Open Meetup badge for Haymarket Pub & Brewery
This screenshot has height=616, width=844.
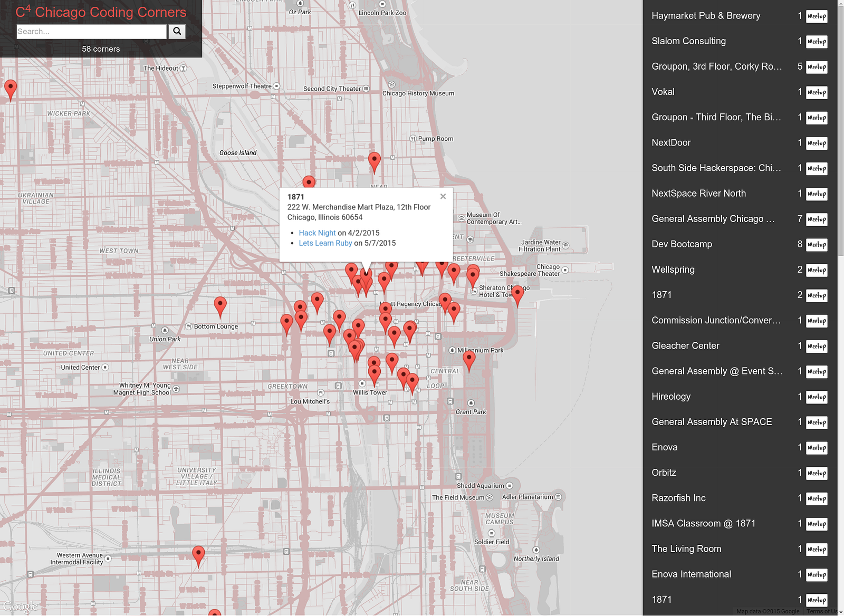[817, 16]
